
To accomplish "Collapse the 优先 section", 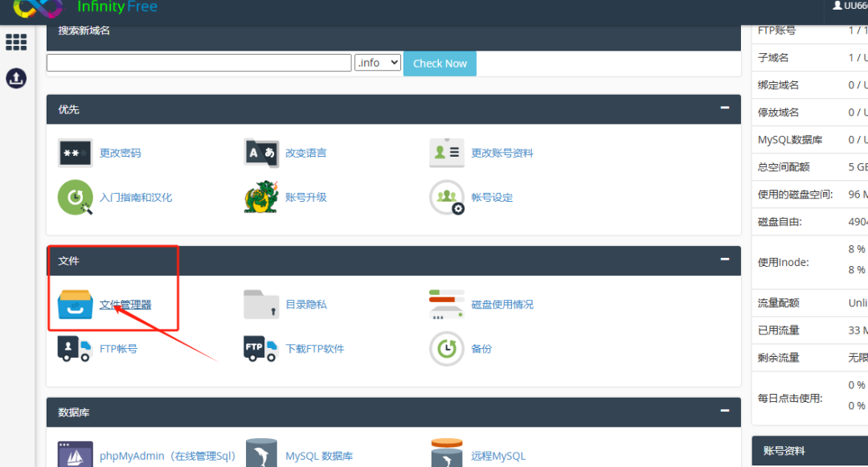I will tap(725, 108).
